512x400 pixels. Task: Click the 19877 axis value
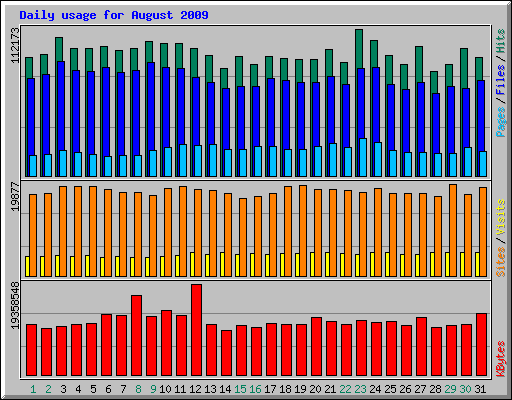point(15,197)
